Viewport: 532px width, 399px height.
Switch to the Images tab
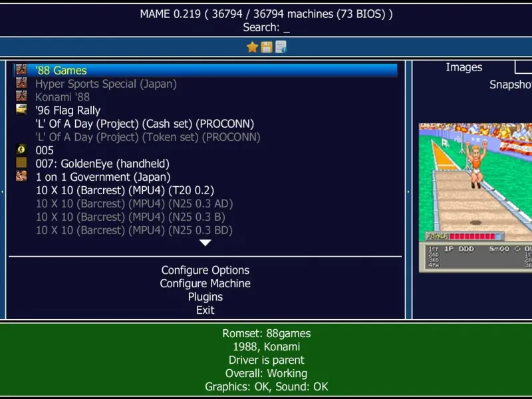(x=464, y=67)
